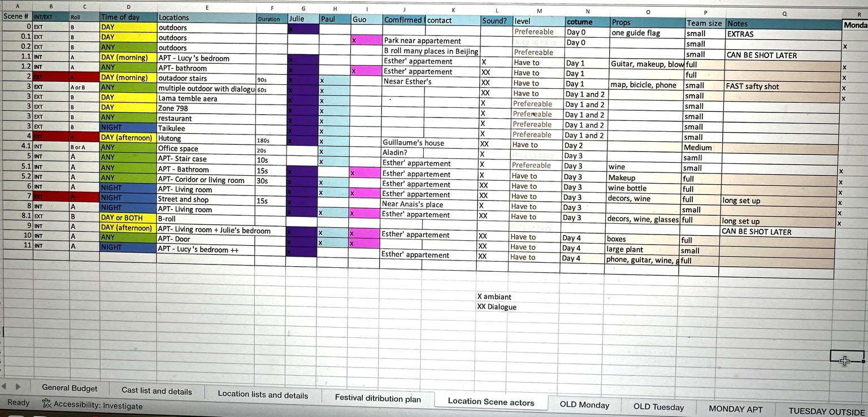Click the next sheet navigation arrow
This screenshot has width=868, height=417.
(x=18, y=386)
